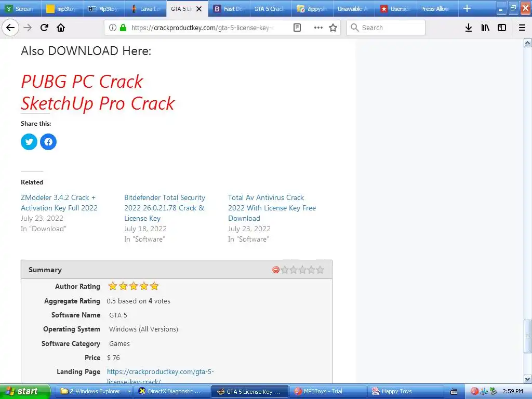Open the SketchUp Pro Crack link
Image resolution: width=532 pixels, height=399 pixels.
pyautogui.click(x=98, y=103)
